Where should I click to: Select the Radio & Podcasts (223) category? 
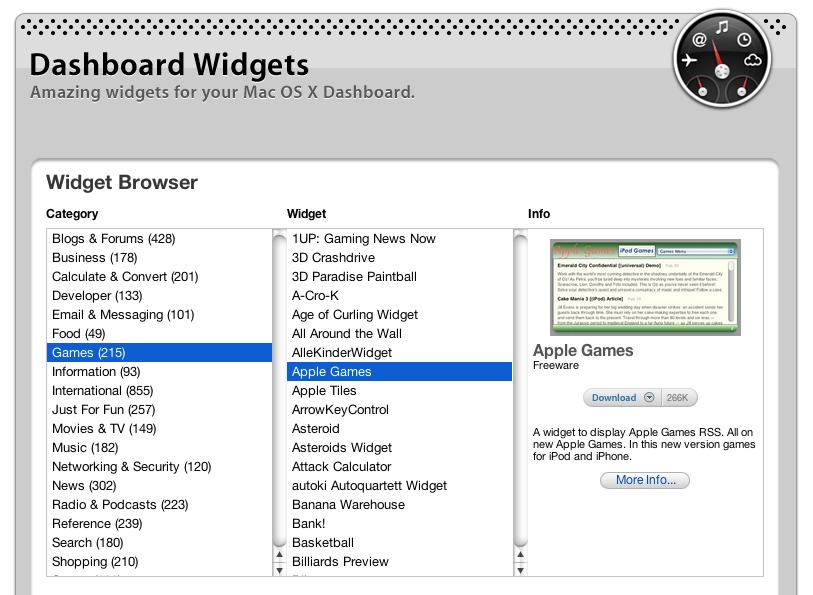[159, 505]
